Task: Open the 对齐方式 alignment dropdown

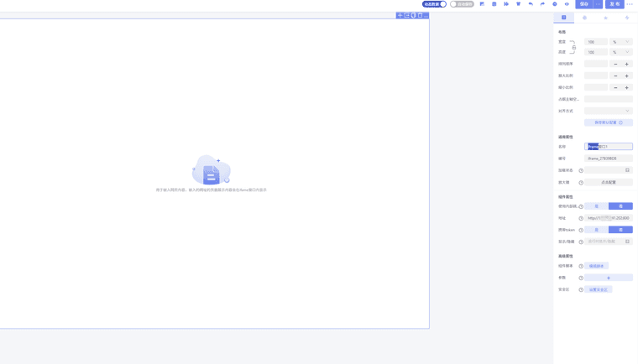Action: click(609, 111)
